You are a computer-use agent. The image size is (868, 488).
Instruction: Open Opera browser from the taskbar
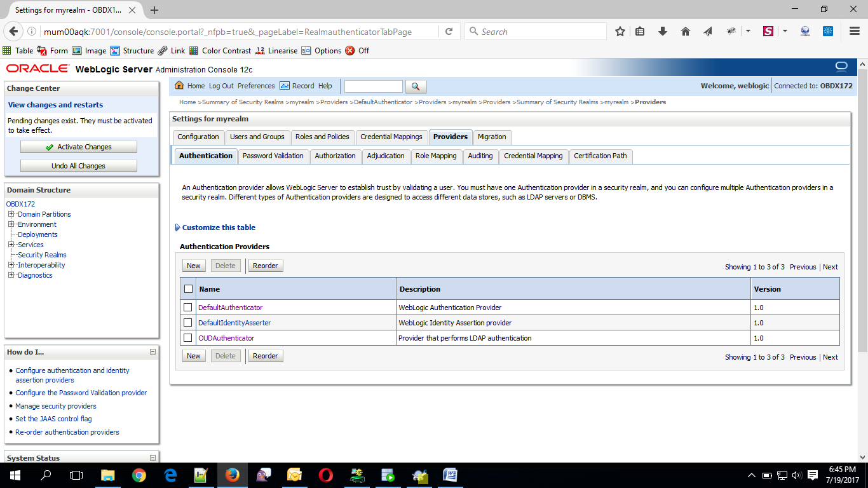[325, 475]
